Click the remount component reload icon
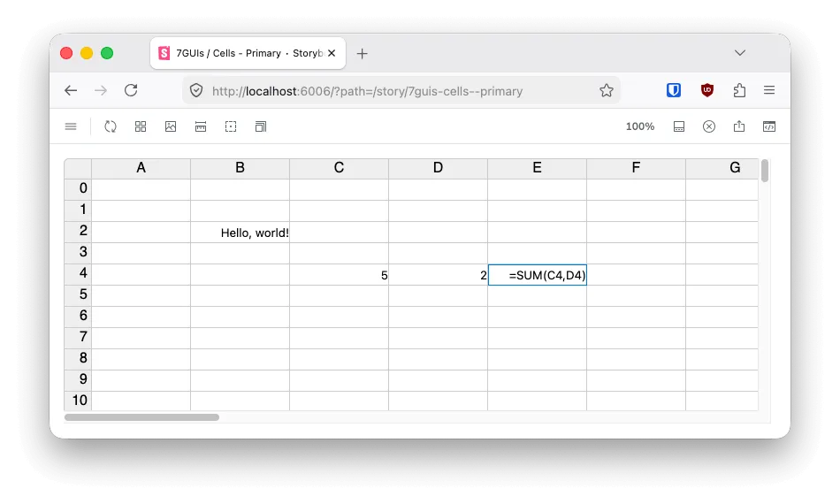The height and width of the screenshot is (504, 840). coord(111,126)
